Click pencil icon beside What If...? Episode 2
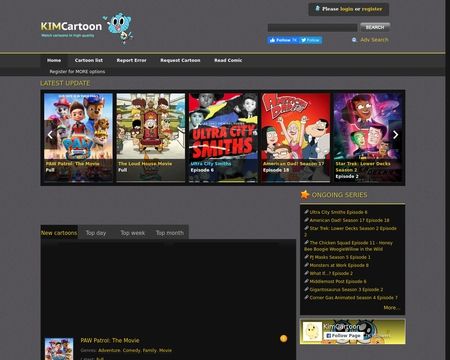 click(x=306, y=273)
